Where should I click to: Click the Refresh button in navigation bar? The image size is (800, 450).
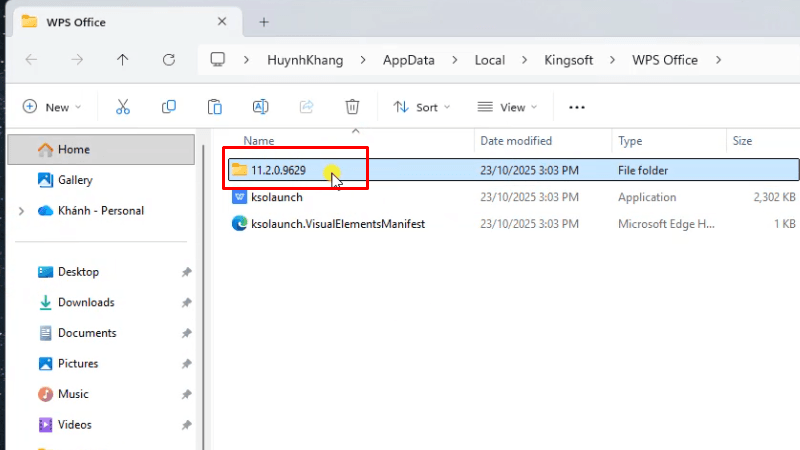tap(169, 60)
